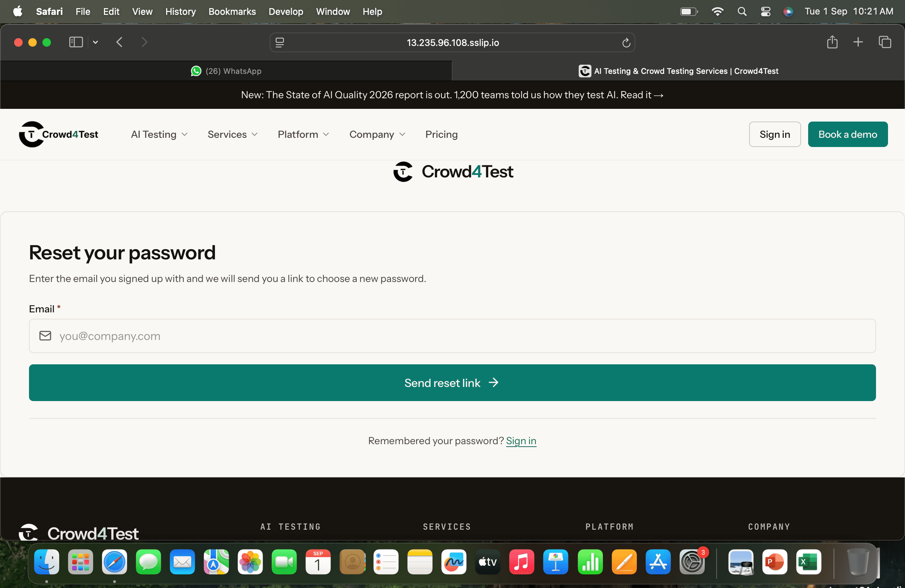The height and width of the screenshot is (588, 905).
Task: Open the Trash in the Dock
Action: 858,561
